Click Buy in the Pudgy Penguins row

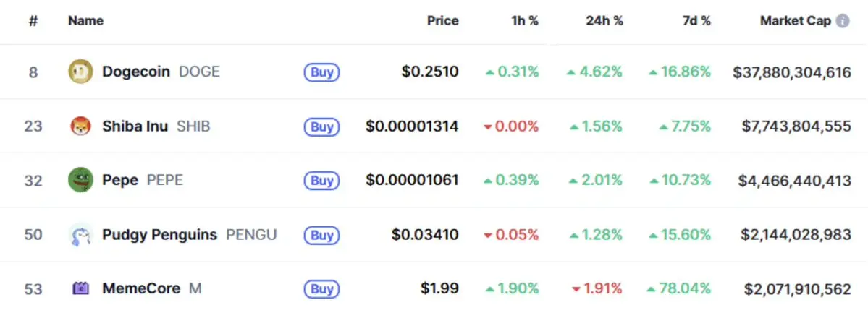pyautogui.click(x=321, y=236)
